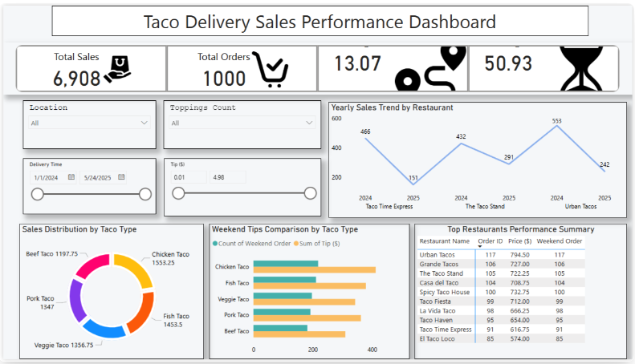The image size is (635, 364).
Task: Sort table by Restaurant Name header
Action: 444,240
